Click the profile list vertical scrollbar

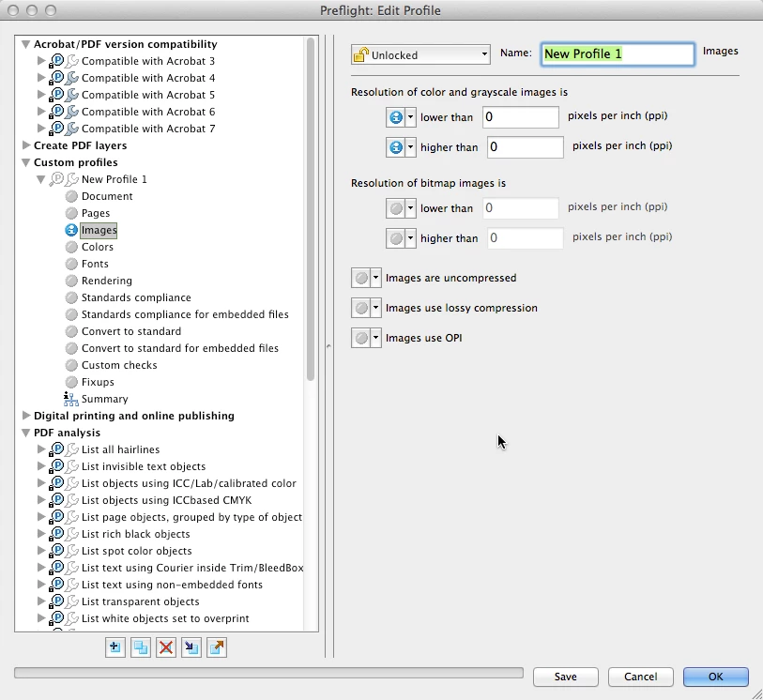(311, 209)
